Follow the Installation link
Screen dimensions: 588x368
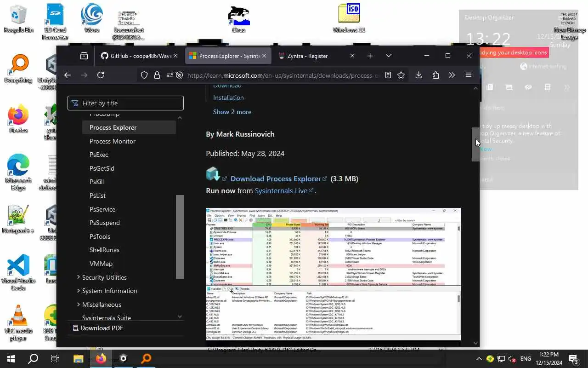(x=228, y=98)
